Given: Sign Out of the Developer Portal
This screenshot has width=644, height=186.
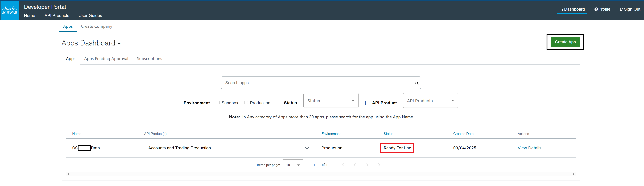Looking at the screenshot, I should 630,9.
